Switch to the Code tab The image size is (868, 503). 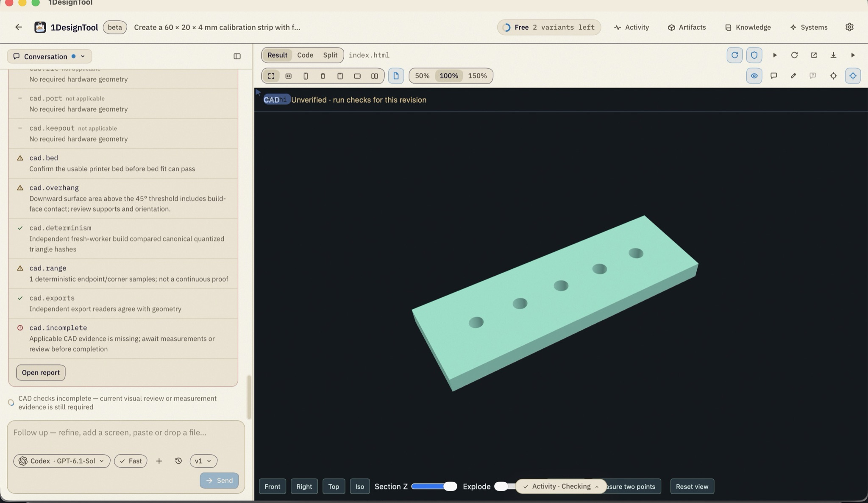(x=305, y=55)
